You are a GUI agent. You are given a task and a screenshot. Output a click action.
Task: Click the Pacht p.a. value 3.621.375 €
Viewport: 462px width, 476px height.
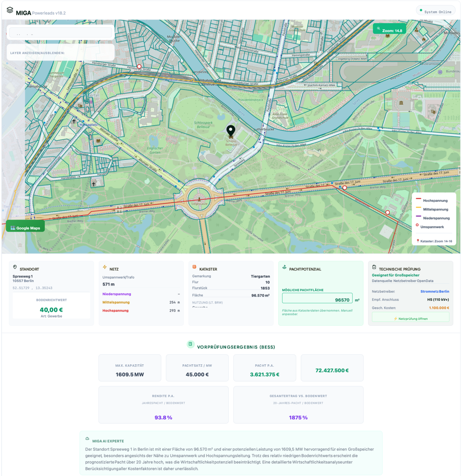(265, 374)
